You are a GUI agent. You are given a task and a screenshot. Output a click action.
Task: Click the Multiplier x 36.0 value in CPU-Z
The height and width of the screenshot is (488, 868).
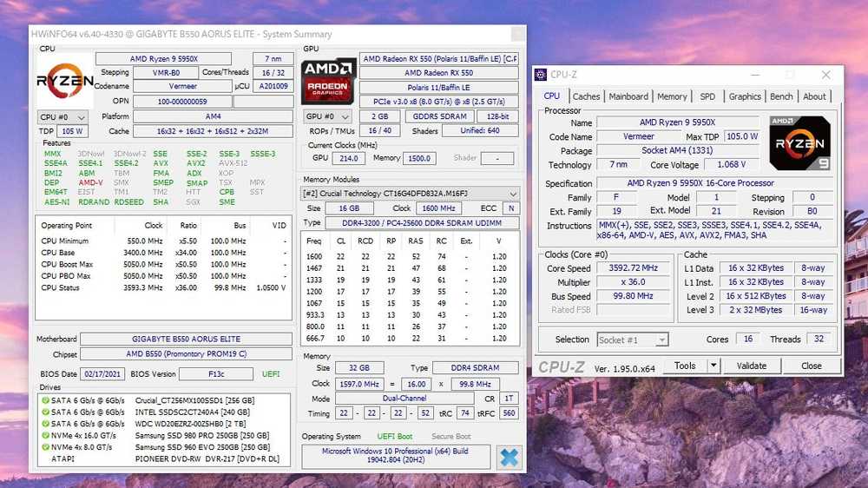point(634,282)
